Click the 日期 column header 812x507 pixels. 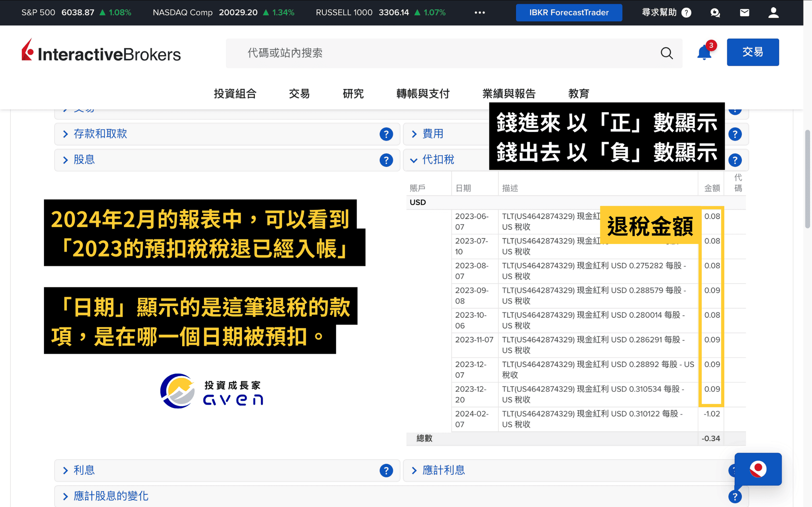point(463,188)
